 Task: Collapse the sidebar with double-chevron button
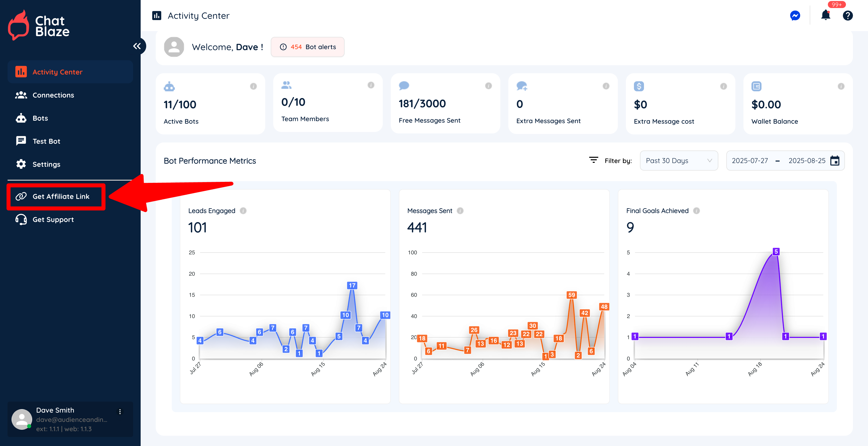point(137,46)
